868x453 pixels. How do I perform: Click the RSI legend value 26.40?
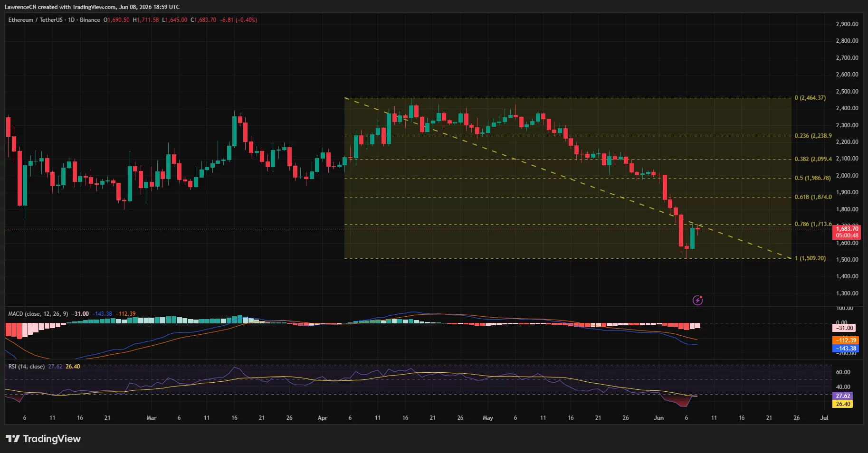[73, 367]
